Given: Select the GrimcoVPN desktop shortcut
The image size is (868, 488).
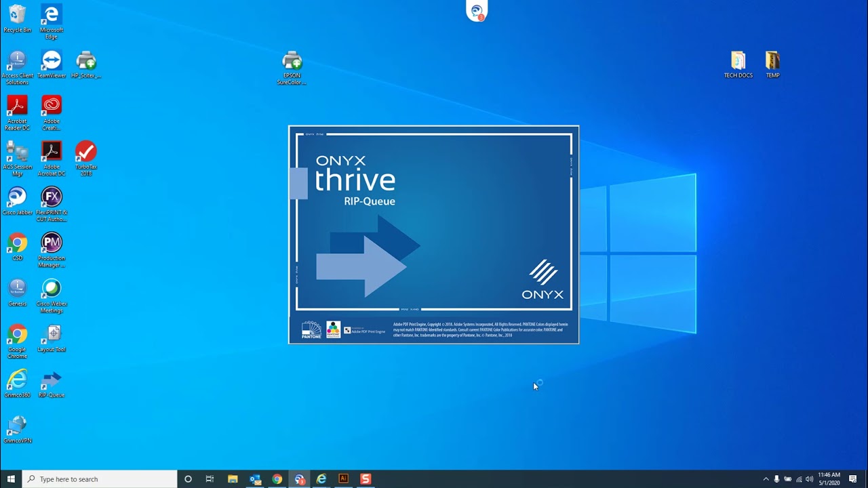Looking at the screenshot, I should click(x=17, y=429).
